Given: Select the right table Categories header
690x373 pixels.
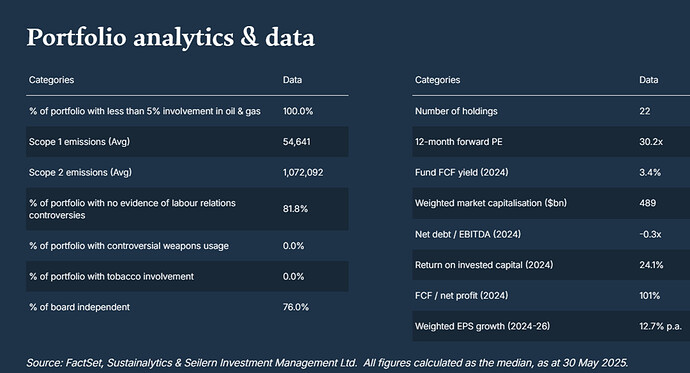Looking at the screenshot, I should (437, 80).
